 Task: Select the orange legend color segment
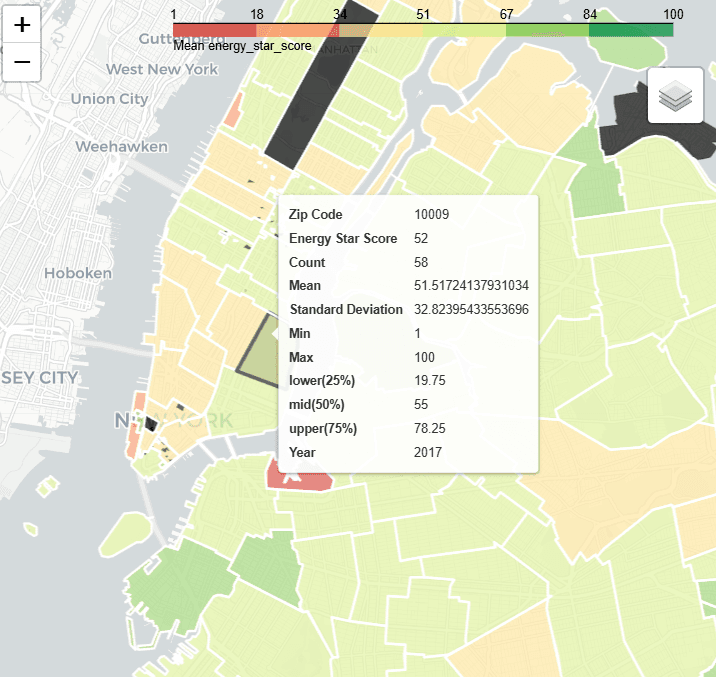coord(298,30)
